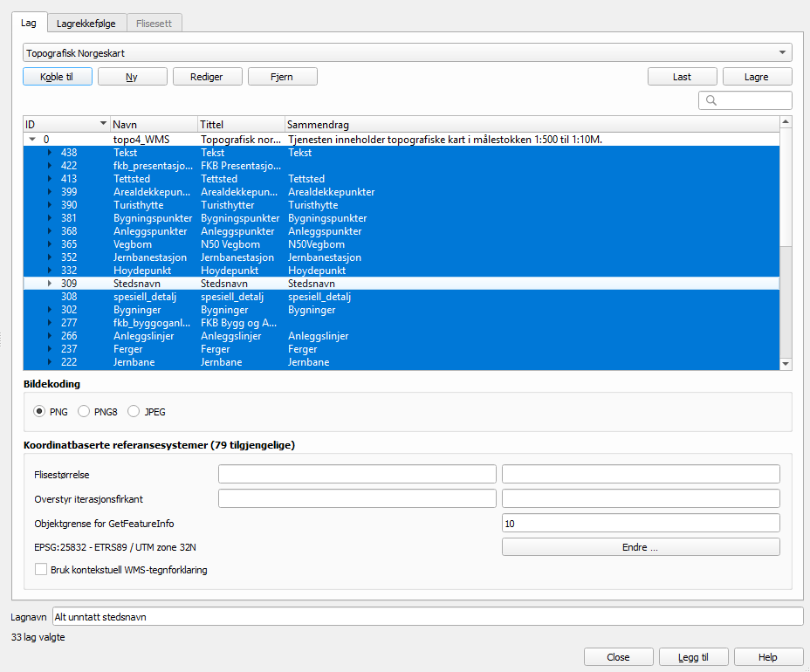Select the PNG image encoding option

pos(38,411)
